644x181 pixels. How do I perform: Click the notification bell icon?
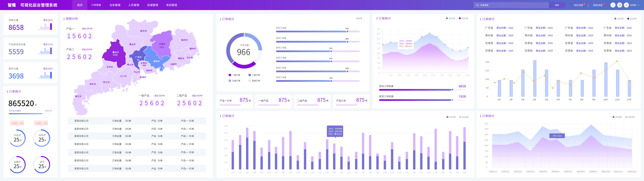[613, 5]
